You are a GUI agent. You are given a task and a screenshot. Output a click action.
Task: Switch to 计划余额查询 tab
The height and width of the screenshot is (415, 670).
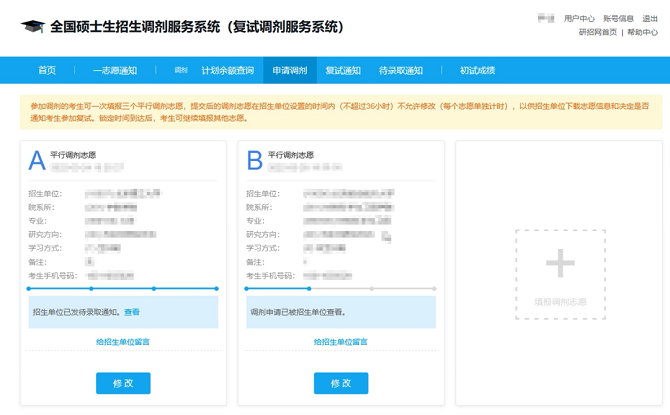[x=227, y=71]
